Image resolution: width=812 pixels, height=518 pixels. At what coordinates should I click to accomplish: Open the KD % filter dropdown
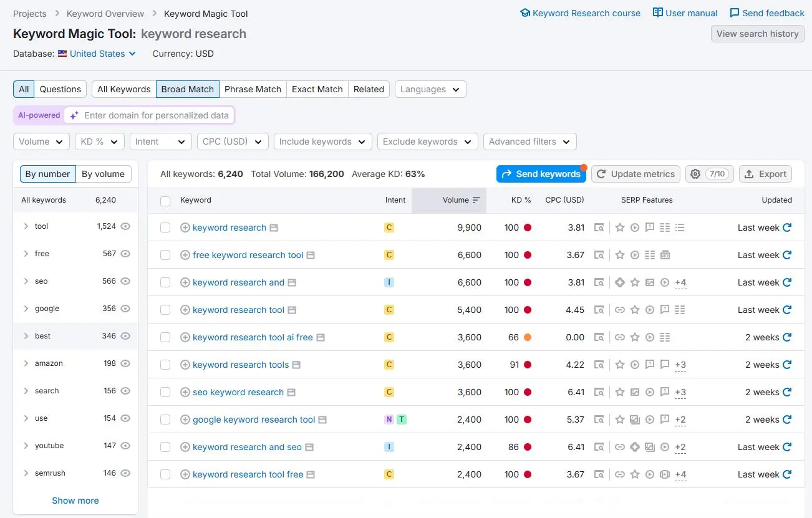[100, 141]
